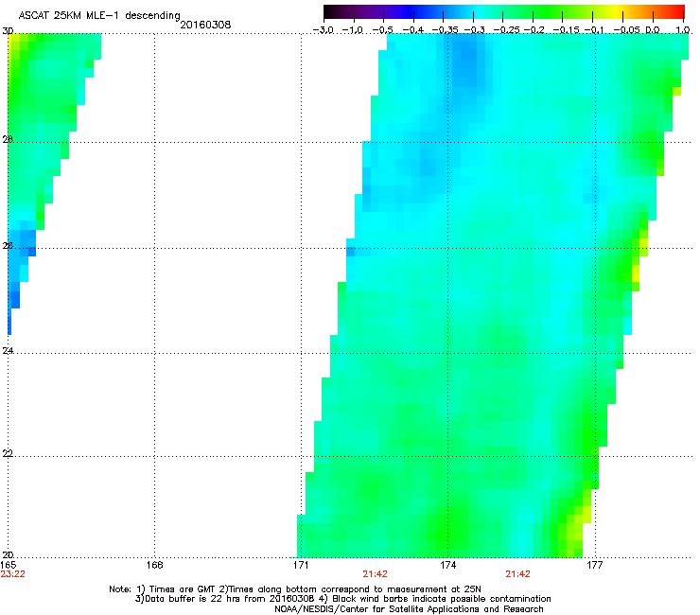Click the longitude label 174
This screenshot has width=700, height=615.
(x=447, y=566)
